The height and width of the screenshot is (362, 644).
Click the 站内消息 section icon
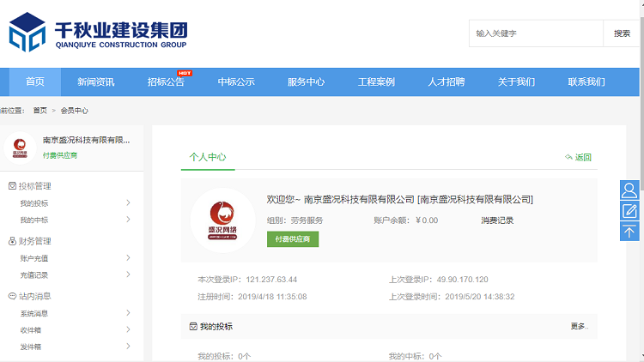click(x=12, y=296)
